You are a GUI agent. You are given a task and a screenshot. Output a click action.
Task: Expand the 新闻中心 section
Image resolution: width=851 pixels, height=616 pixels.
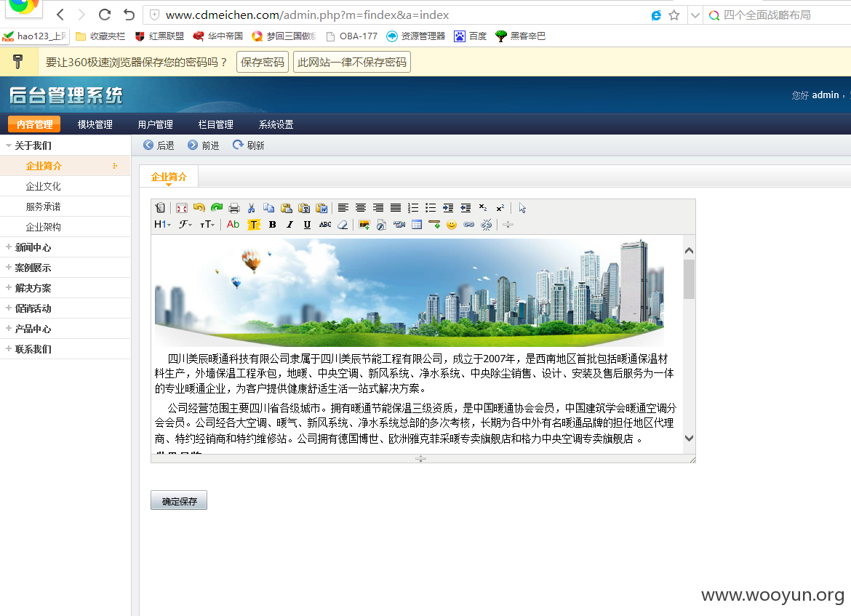[9, 247]
